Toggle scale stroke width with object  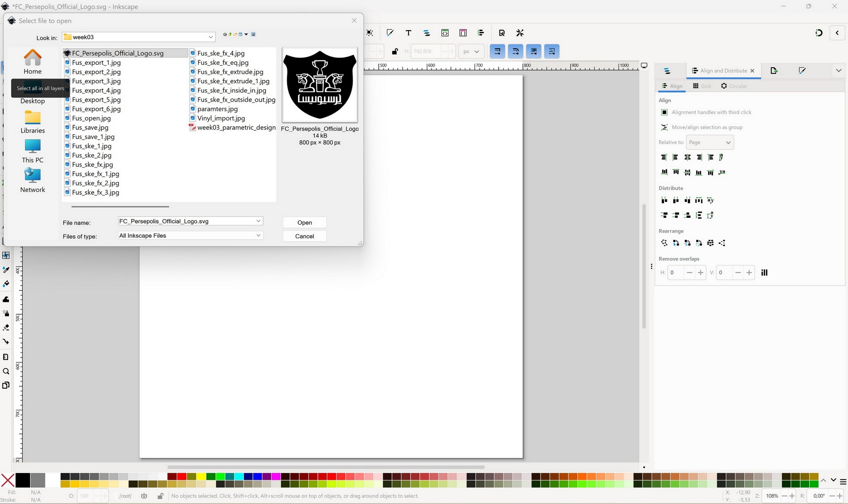[497, 51]
